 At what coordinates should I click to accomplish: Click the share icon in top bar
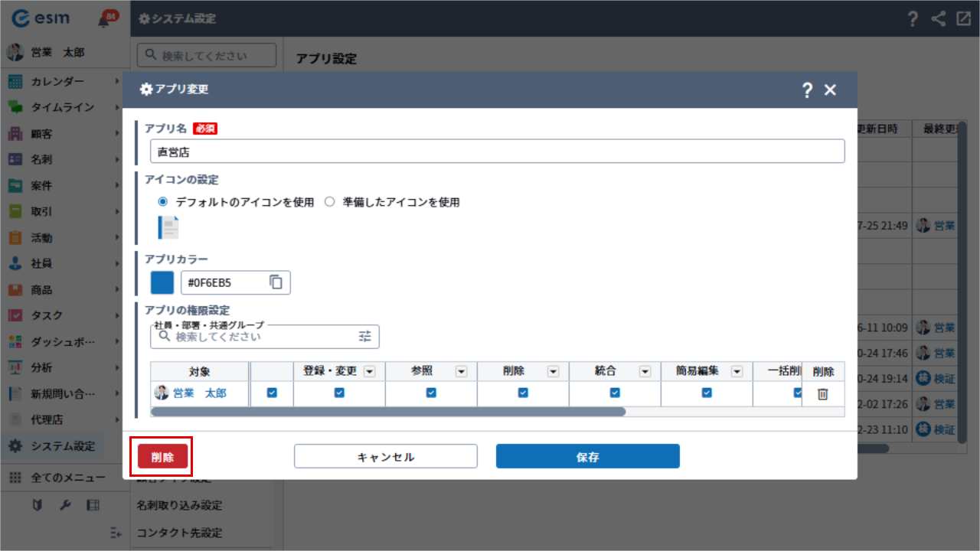(x=938, y=19)
